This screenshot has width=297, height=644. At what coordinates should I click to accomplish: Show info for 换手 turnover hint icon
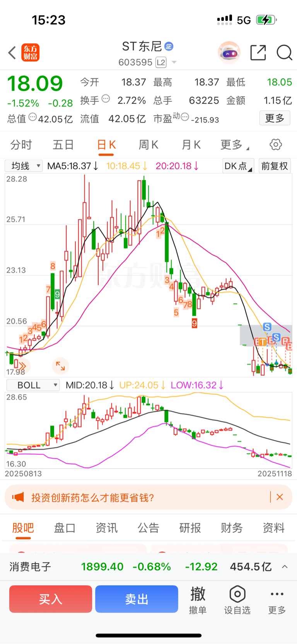(105, 99)
